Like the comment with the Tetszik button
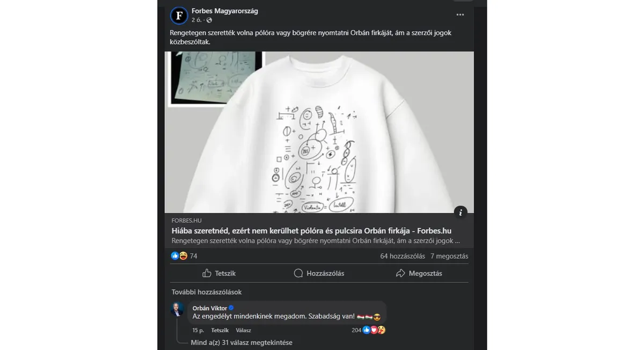 click(219, 330)
